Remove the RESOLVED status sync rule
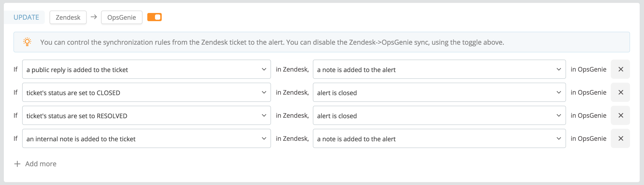644x185 pixels. (620, 115)
